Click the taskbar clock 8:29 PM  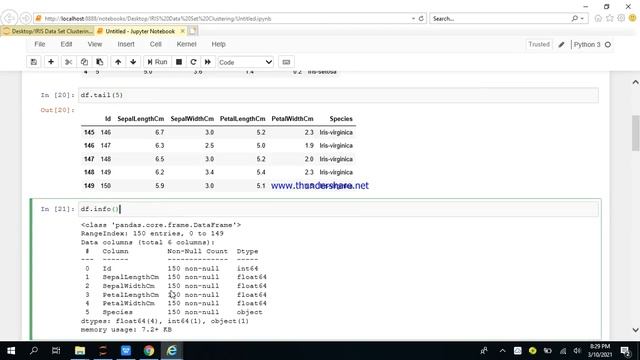[600, 351]
